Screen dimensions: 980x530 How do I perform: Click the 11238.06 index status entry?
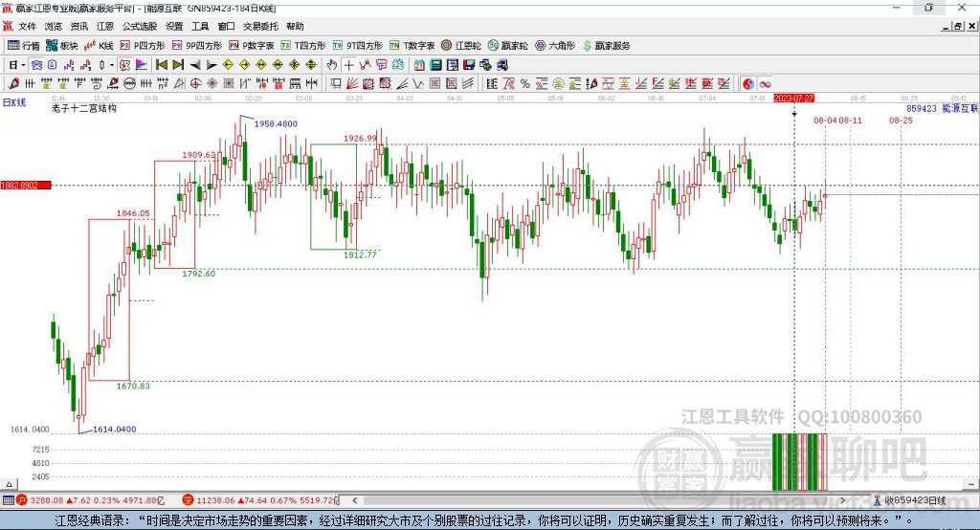coord(260,500)
